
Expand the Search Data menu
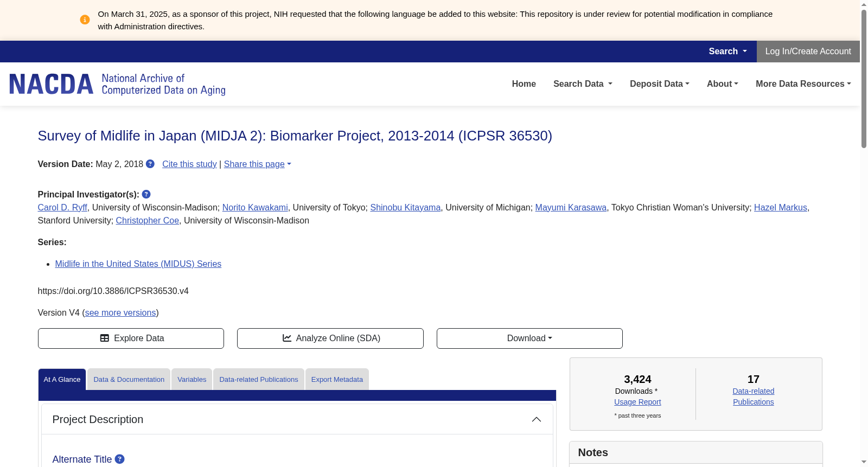pyautogui.click(x=583, y=84)
